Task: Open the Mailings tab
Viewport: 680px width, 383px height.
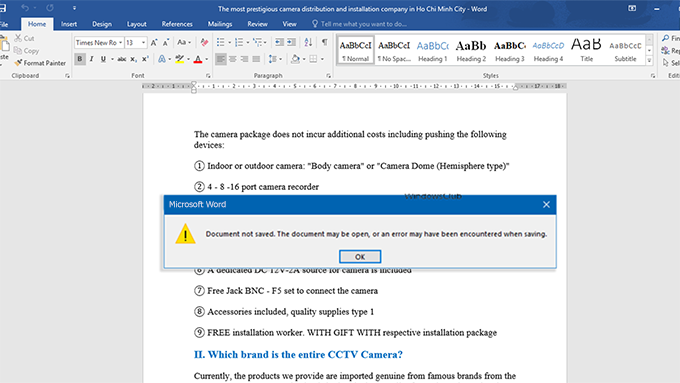Action: [220, 24]
